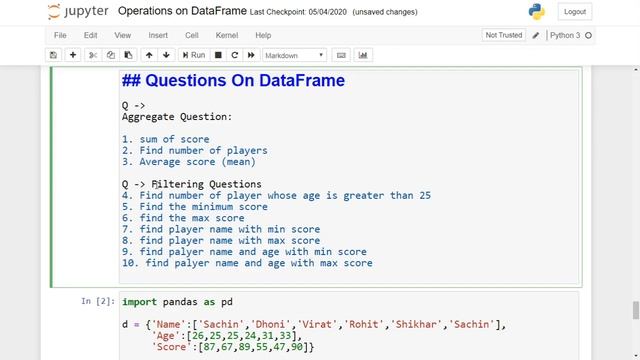Screen dimensions: 640x360
Task: Click line '5. Find the minimum score'
Action: tap(195, 207)
